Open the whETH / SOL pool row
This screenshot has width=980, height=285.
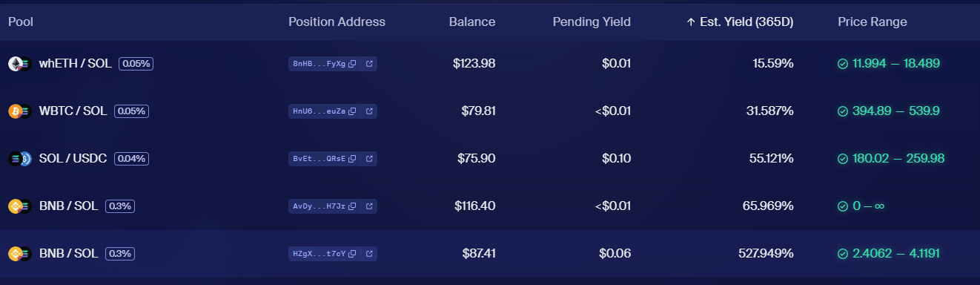tap(490, 64)
